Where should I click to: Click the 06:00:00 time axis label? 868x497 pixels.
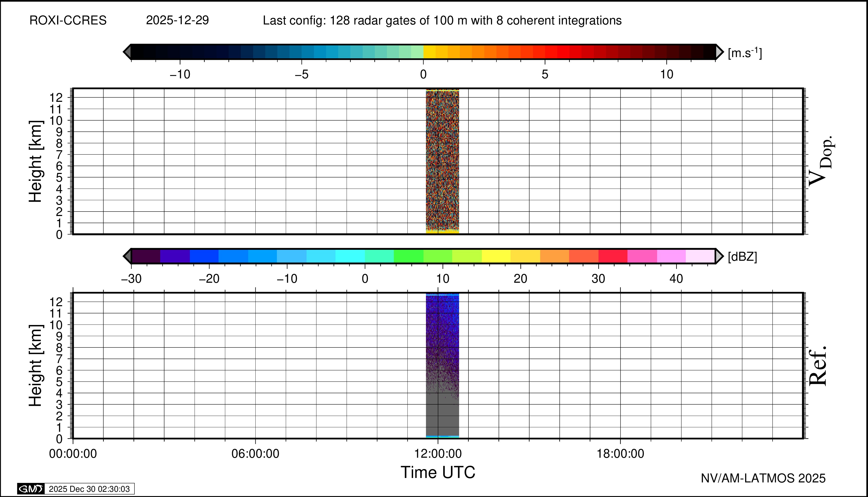255,454
